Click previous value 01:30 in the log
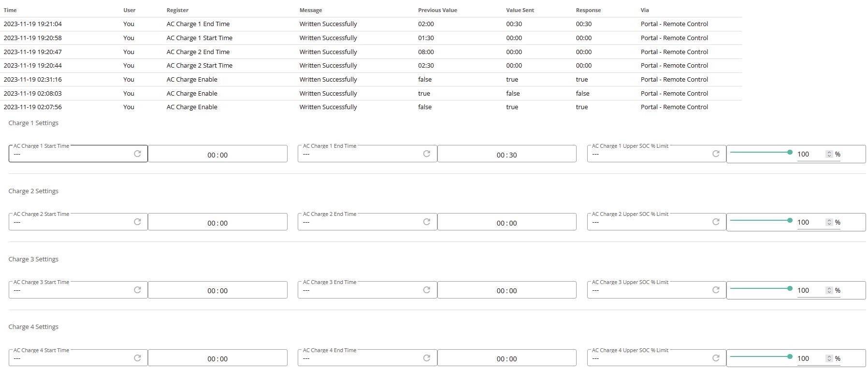Image resolution: width=868 pixels, height=370 pixels. (426, 38)
